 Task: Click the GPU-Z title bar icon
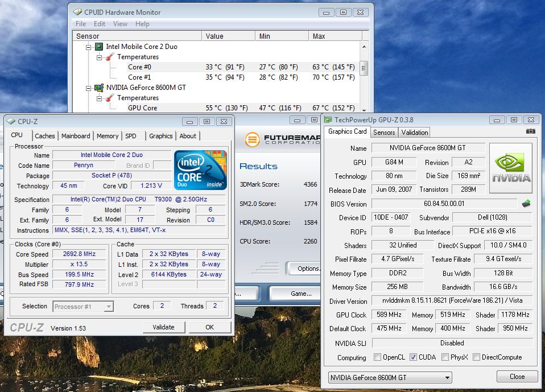(328, 119)
